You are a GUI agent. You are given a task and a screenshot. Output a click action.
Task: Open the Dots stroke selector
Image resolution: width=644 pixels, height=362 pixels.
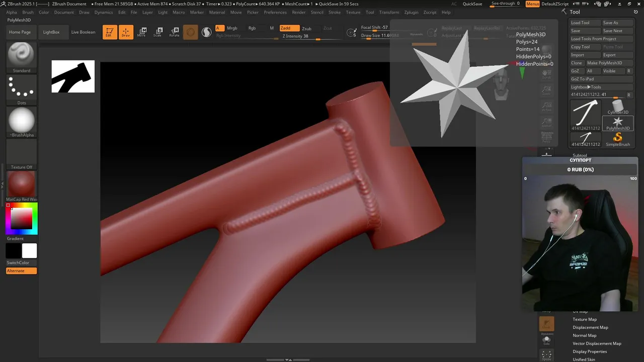coord(21,90)
